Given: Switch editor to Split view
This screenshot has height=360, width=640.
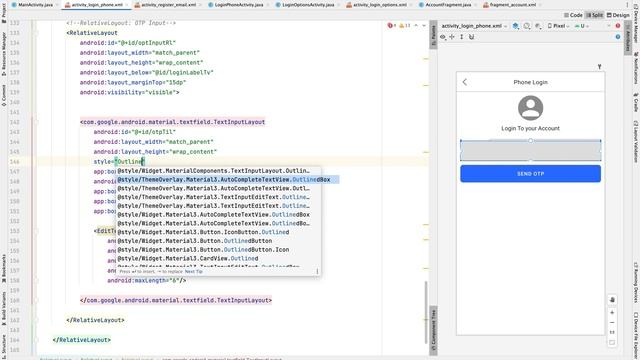Looking at the screenshot, I should click(x=594, y=15).
